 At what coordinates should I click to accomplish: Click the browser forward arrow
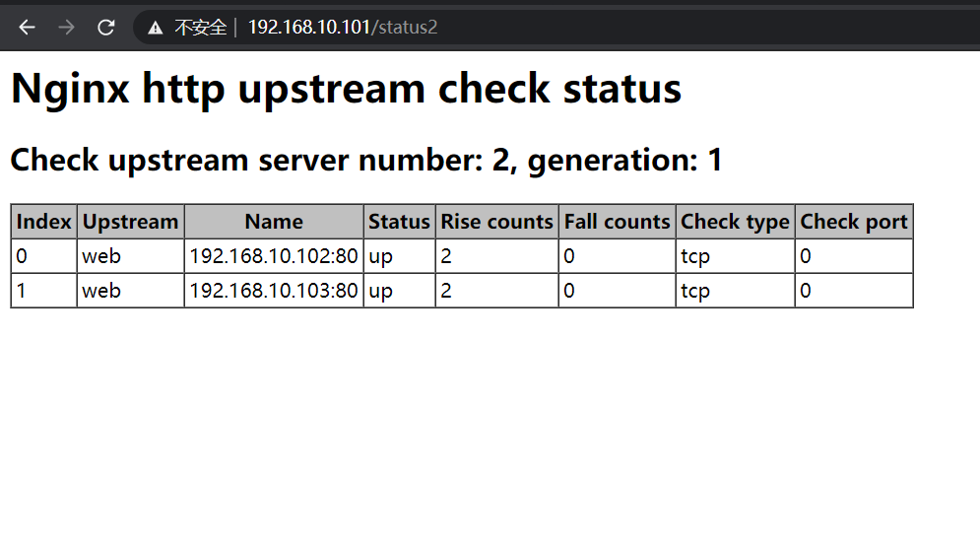point(66,28)
